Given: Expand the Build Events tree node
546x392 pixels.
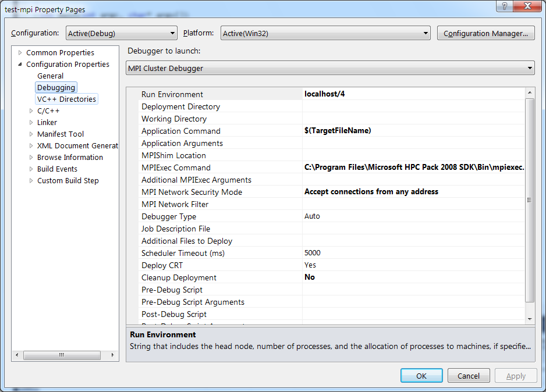Looking at the screenshot, I should [31, 169].
